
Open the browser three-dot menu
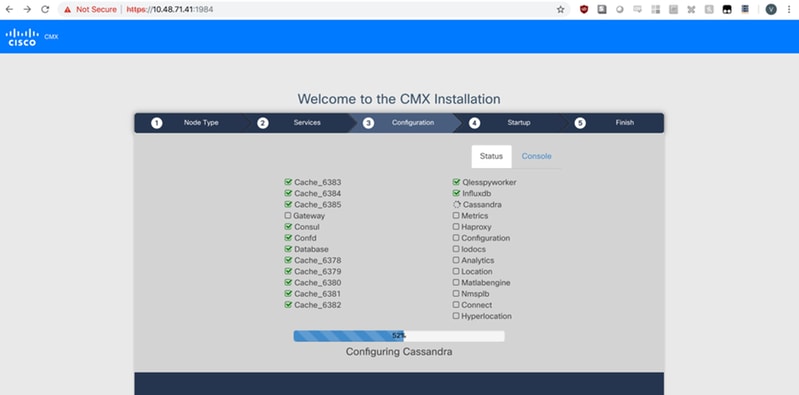[789, 9]
